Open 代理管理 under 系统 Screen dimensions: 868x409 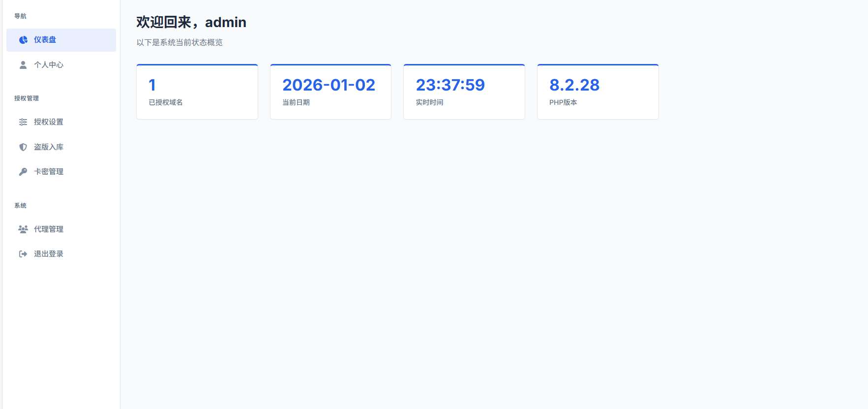point(49,229)
